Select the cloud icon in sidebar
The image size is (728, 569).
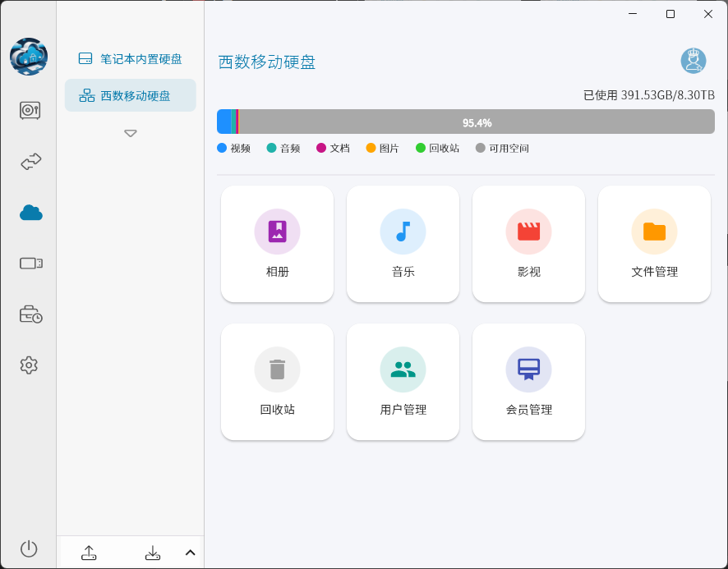pos(30,213)
